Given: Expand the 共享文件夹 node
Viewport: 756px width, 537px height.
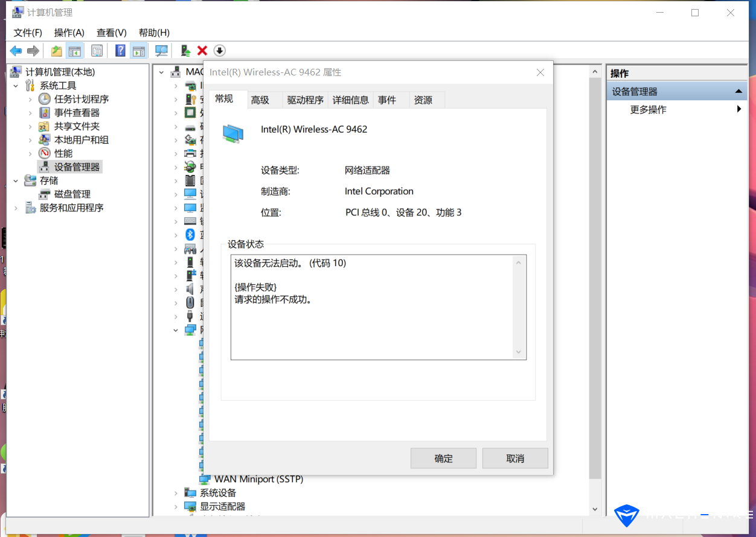Looking at the screenshot, I should [x=30, y=126].
